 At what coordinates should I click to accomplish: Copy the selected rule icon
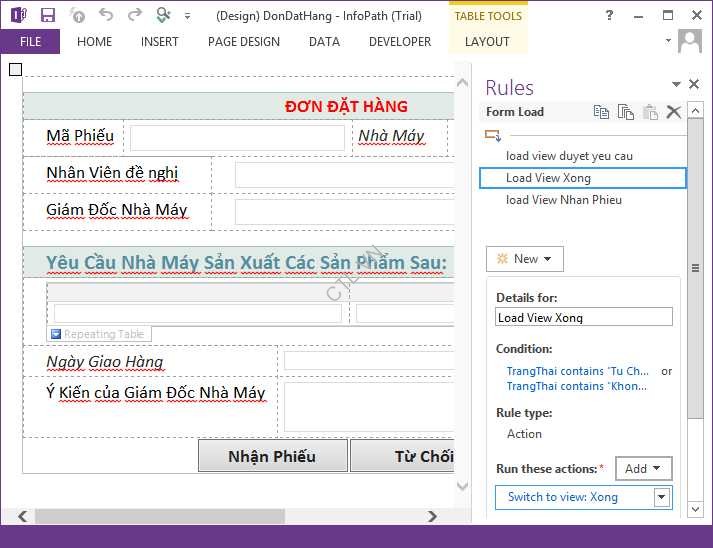[601, 112]
